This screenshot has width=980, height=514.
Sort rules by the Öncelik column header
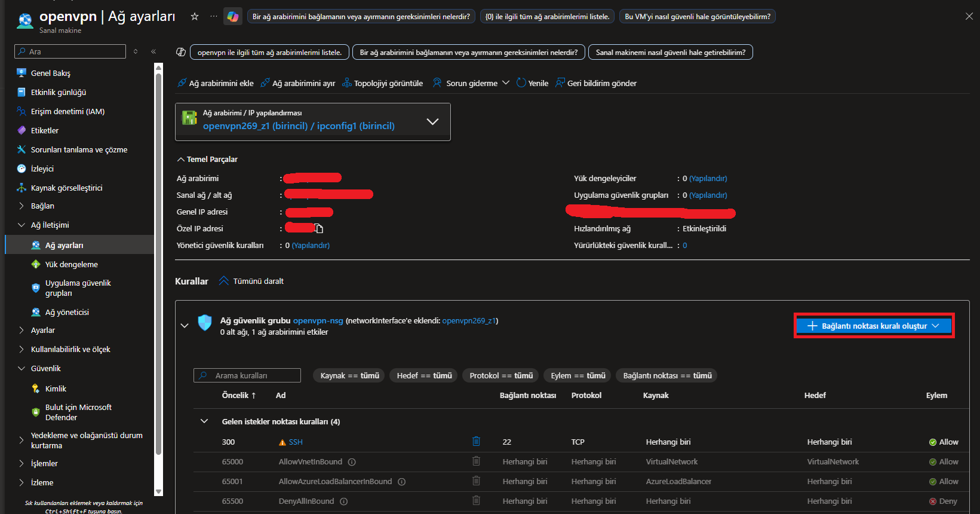[239, 395]
